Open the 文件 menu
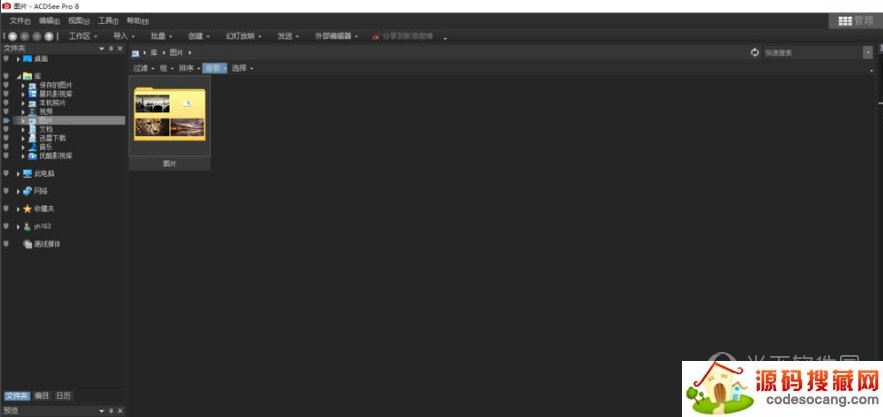 point(20,21)
